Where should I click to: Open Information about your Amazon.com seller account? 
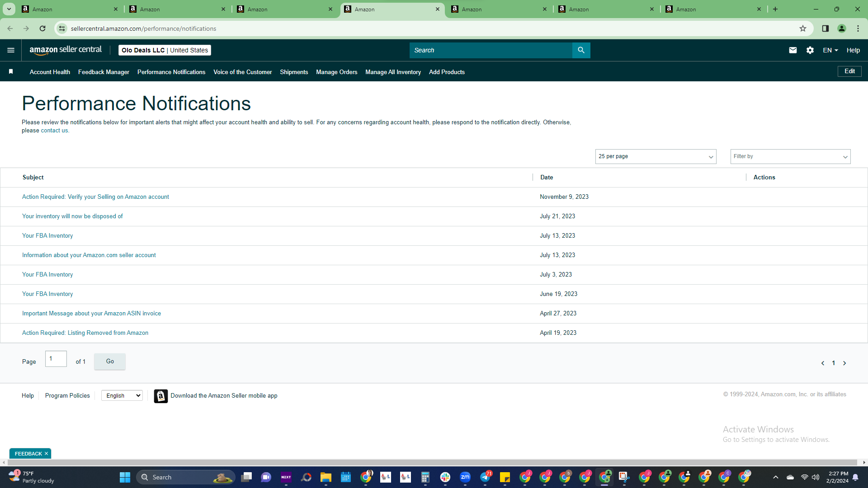click(89, 255)
